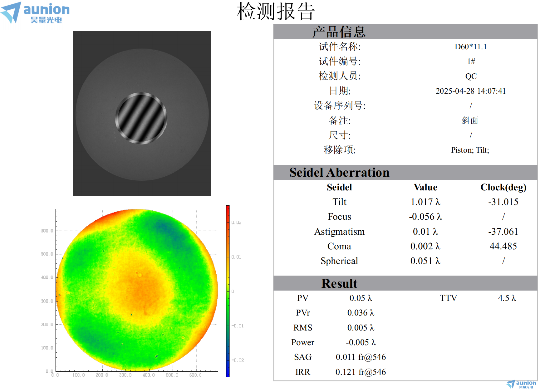Screen dimensions: 540x392
Task: Click the Power value -0.005 λ
Action: point(361,342)
